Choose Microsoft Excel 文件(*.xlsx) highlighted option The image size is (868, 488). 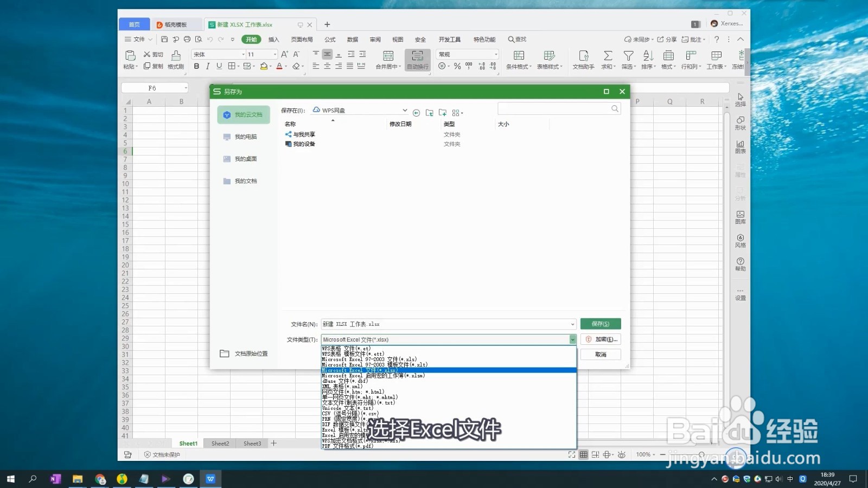click(449, 370)
